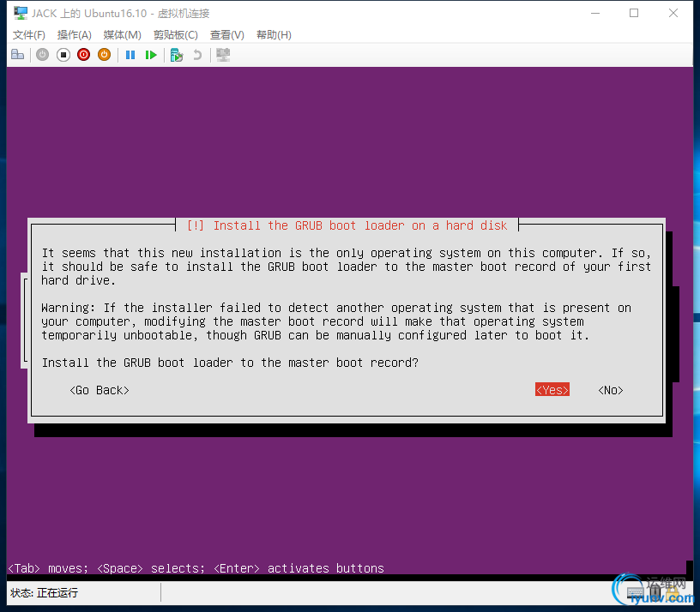Click the dialog title '[!] Install the GRUB boot loader on a hard disk'
700x612 pixels.
tap(347, 225)
